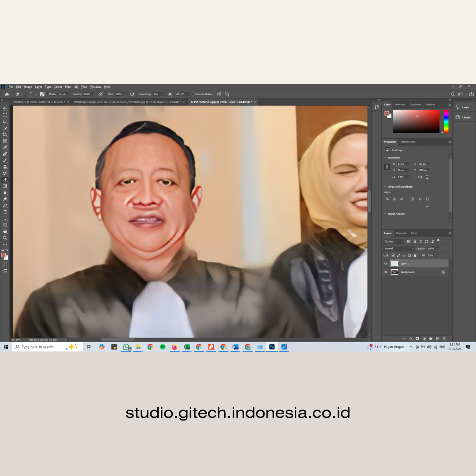This screenshot has height=476, width=476.
Task: Add layer style with fx icon
Action: coord(411,338)
